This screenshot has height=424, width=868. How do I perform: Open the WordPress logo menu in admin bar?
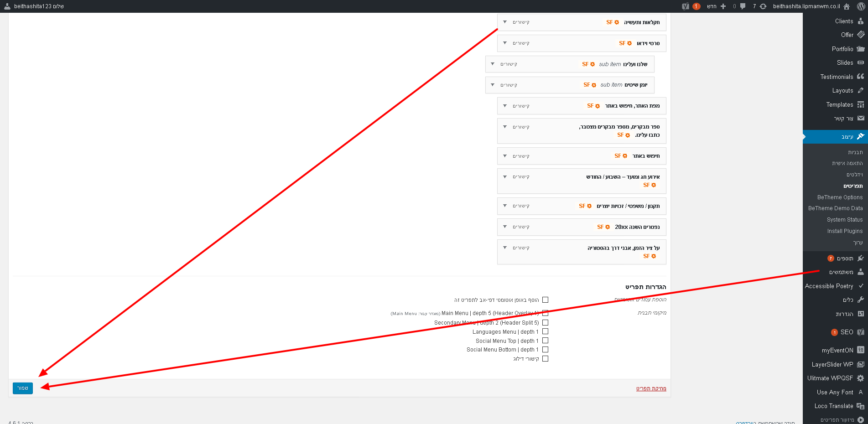861,6
